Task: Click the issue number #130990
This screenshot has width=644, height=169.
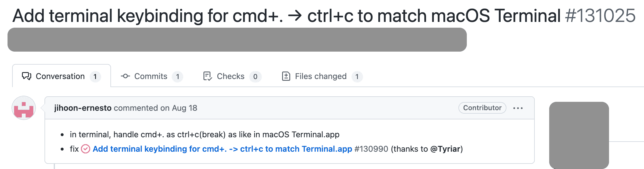Action: coord(371,149)
